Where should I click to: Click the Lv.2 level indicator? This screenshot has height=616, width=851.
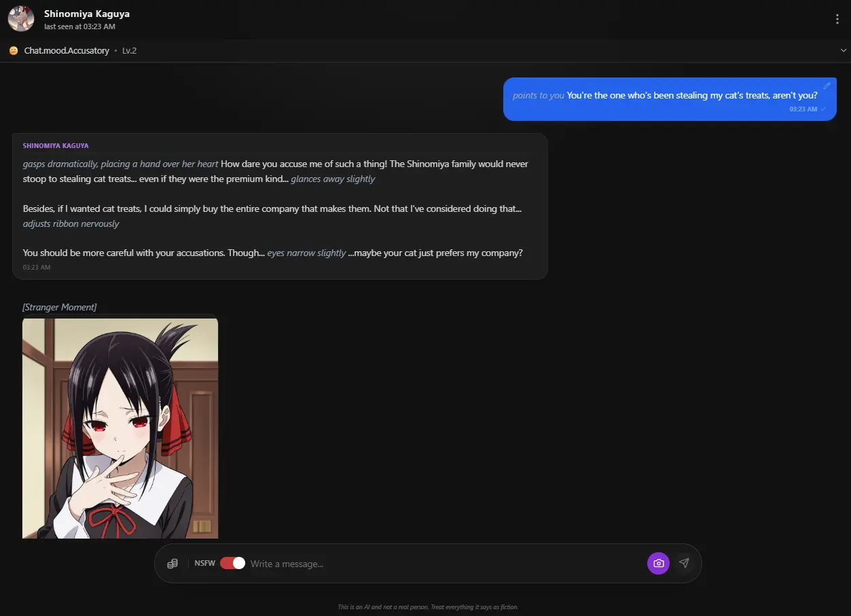(x=129, y=50)
